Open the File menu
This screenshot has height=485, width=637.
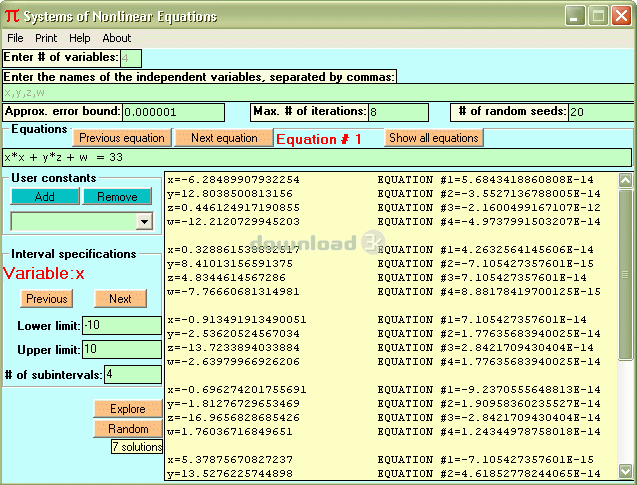click(15, 38)
